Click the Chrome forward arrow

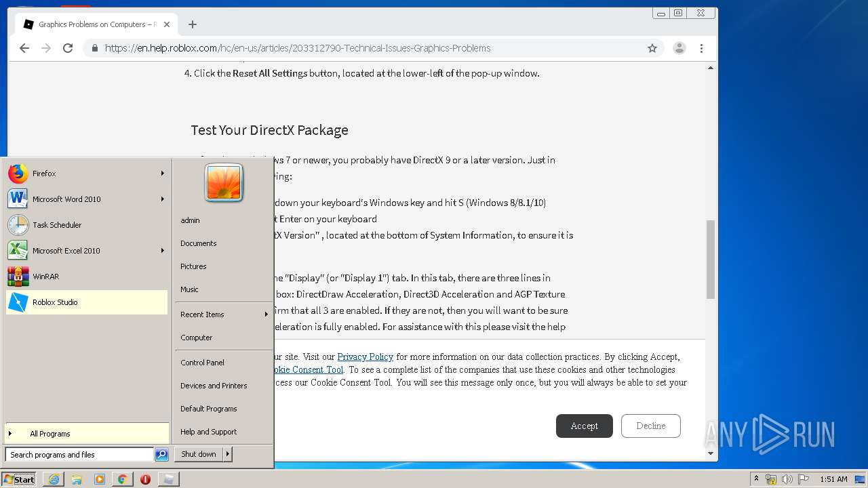[x=46, y=48]
